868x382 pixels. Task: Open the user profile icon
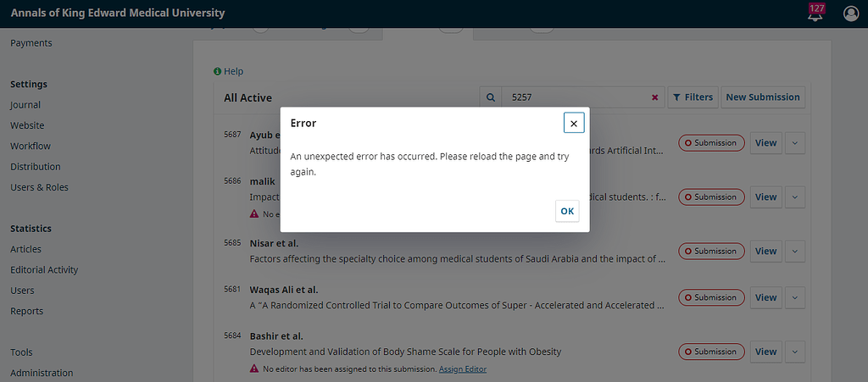pos(851,14)
